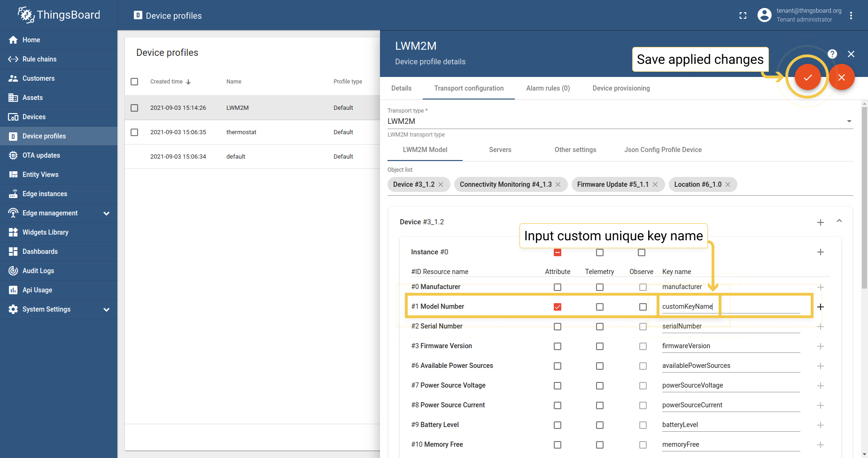Open the Widgets Library
This screenshot has height=458, width=868.
click(x=45, y=232)
